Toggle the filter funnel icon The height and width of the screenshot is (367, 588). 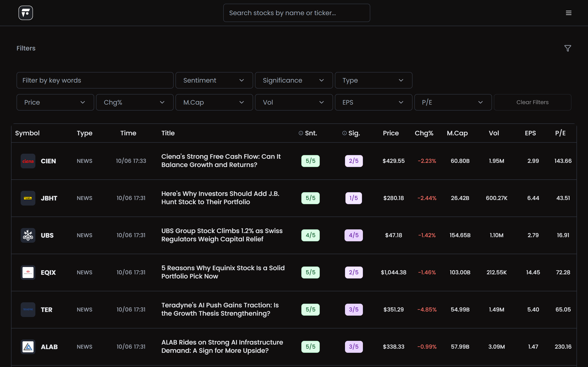click(568, 48)
